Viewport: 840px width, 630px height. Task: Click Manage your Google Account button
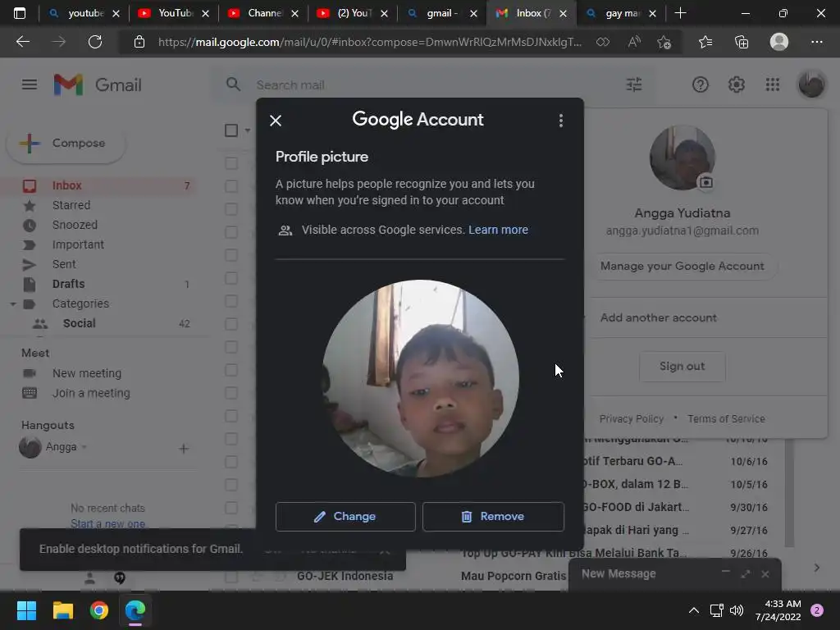click(682, 267)
